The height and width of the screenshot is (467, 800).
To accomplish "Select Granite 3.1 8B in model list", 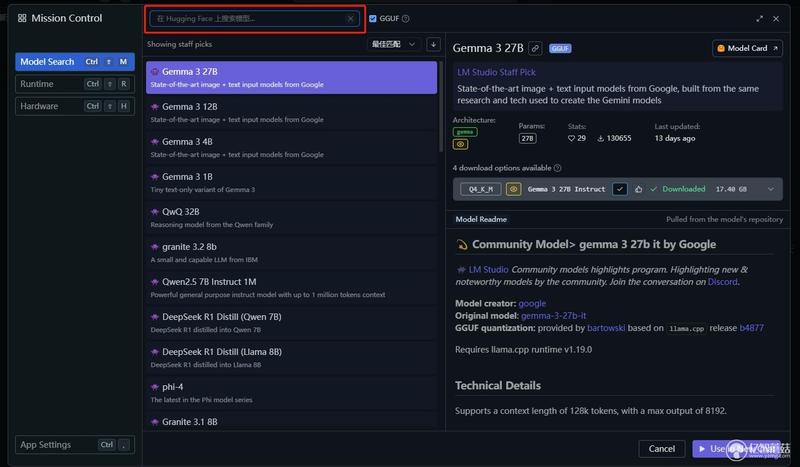I will pos(291,422).
